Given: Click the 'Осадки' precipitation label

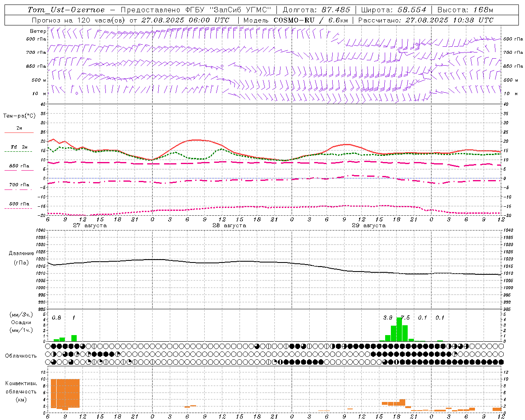Looking at the screenshot, I should (x=21, y=322).
